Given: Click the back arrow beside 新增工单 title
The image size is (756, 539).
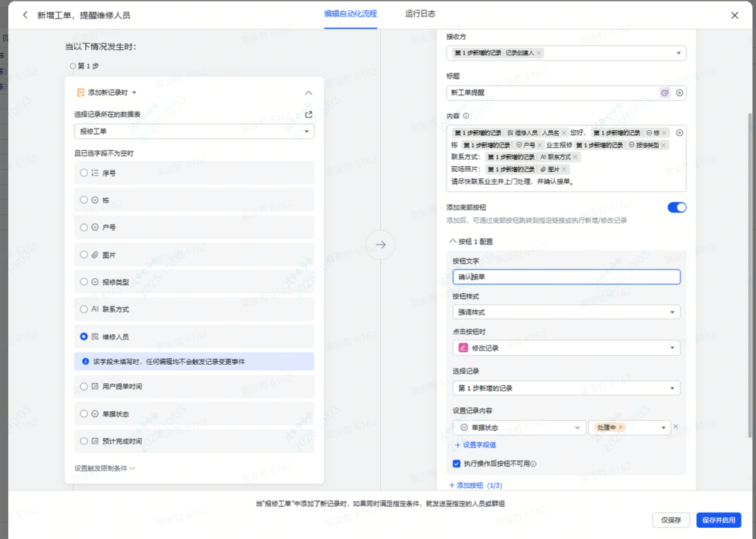Looking at the screenshot, I should (x=25, y=16).
